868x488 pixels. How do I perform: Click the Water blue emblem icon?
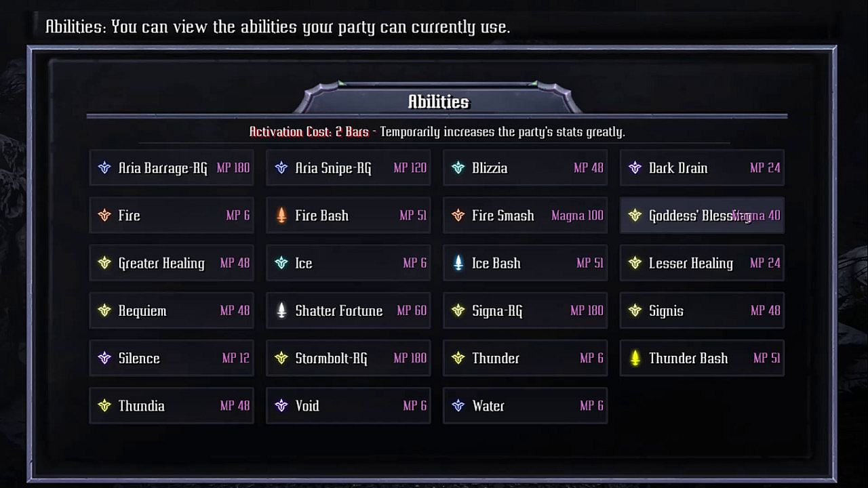(458, 405)
